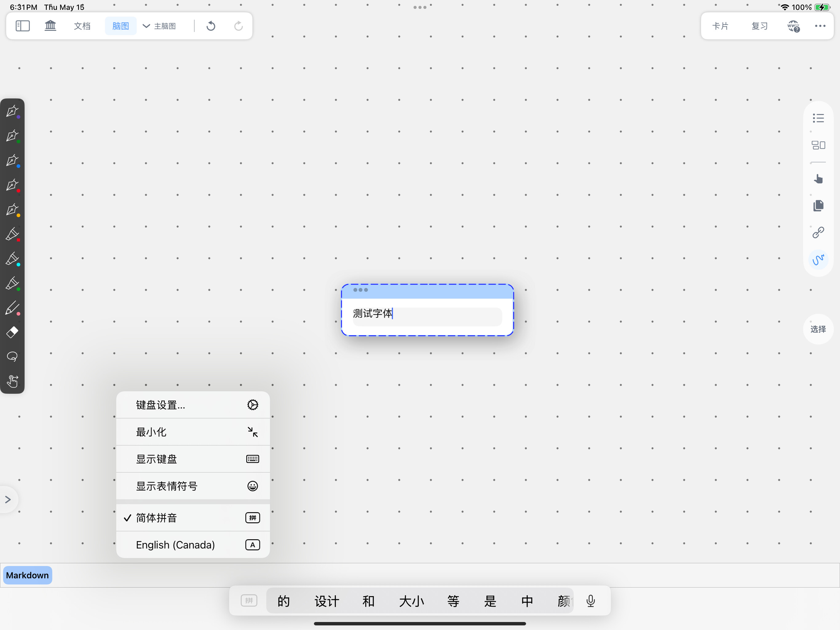This screenshot has height=630, width=840.
Task: Pick candidate word 是
Action: [x=490, y=601]
